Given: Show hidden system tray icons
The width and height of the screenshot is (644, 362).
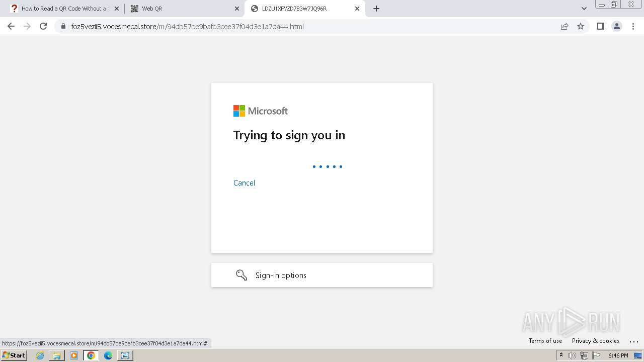Looking at the screenshot, I should tap(561, 355).
